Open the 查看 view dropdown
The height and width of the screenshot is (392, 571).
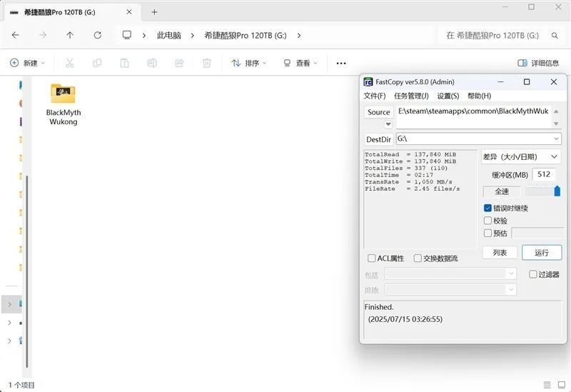[x=300, y=63]
